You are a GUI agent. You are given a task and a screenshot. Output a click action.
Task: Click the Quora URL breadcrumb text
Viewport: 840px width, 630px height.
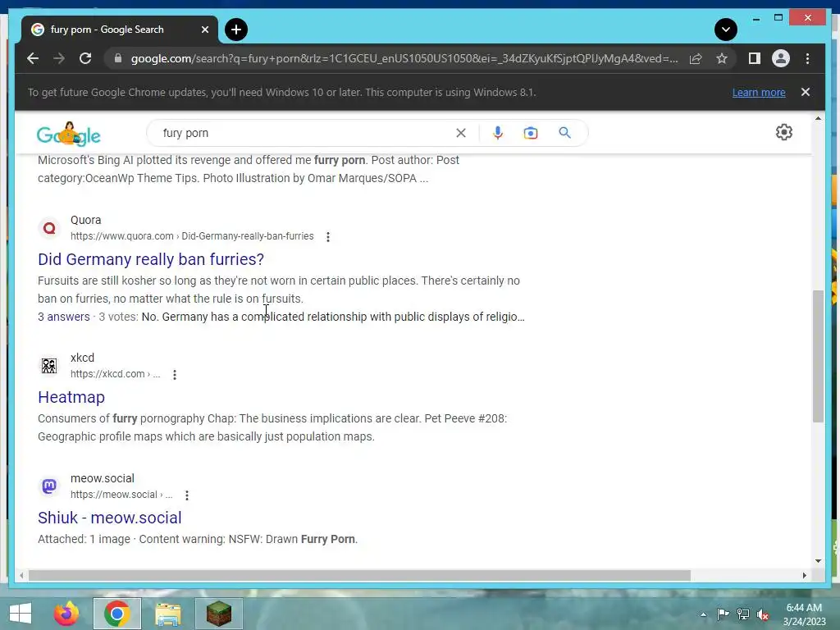click(192, 236)
